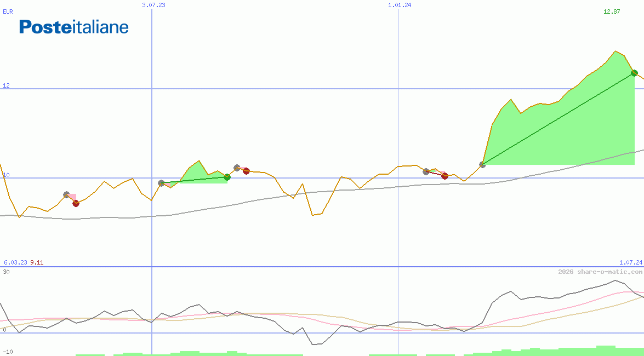Viewport: 644px width, 356px height.
Task: Click the gray entry dot right of 3.07.23 line
Action: pos(161,183)
